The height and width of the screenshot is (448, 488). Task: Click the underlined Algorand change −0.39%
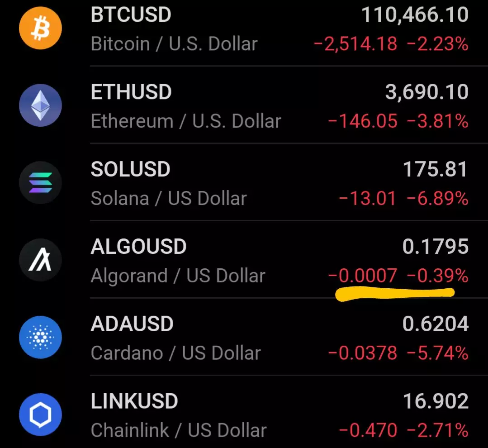tap(438, 276)
